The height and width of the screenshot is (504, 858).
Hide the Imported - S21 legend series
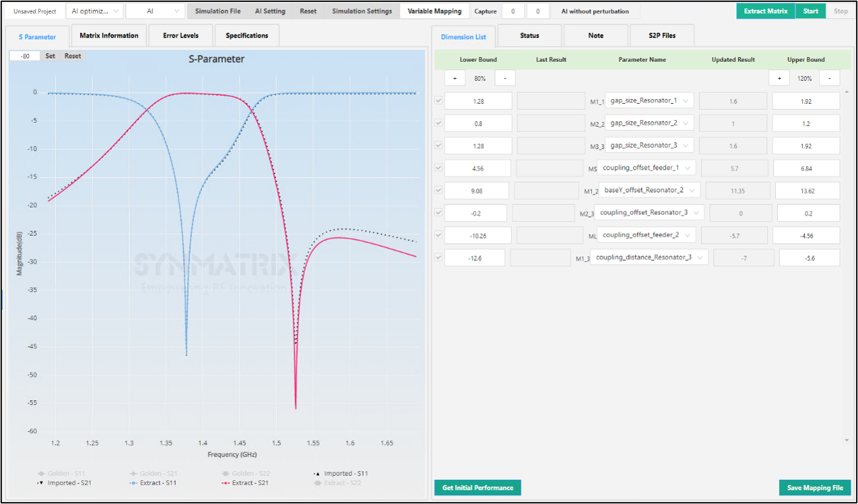pyautogui.click(x=42, y=483)
